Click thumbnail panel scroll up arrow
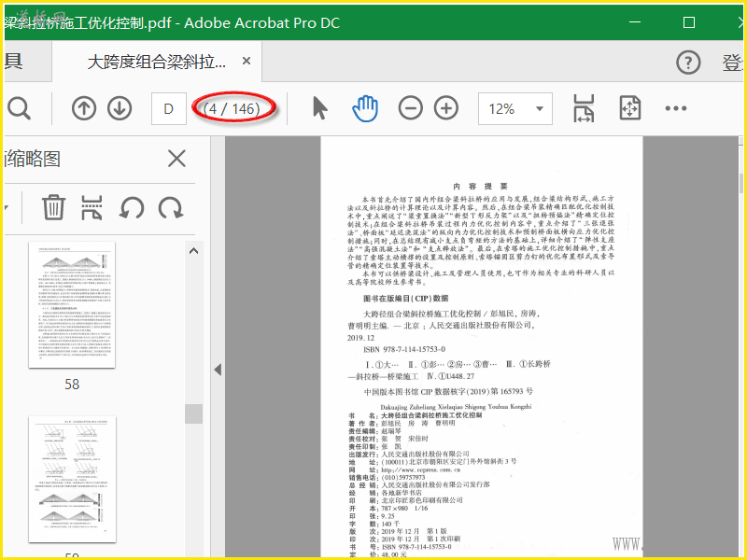Viewport: 747px width, 560px height. coord(194,251)
